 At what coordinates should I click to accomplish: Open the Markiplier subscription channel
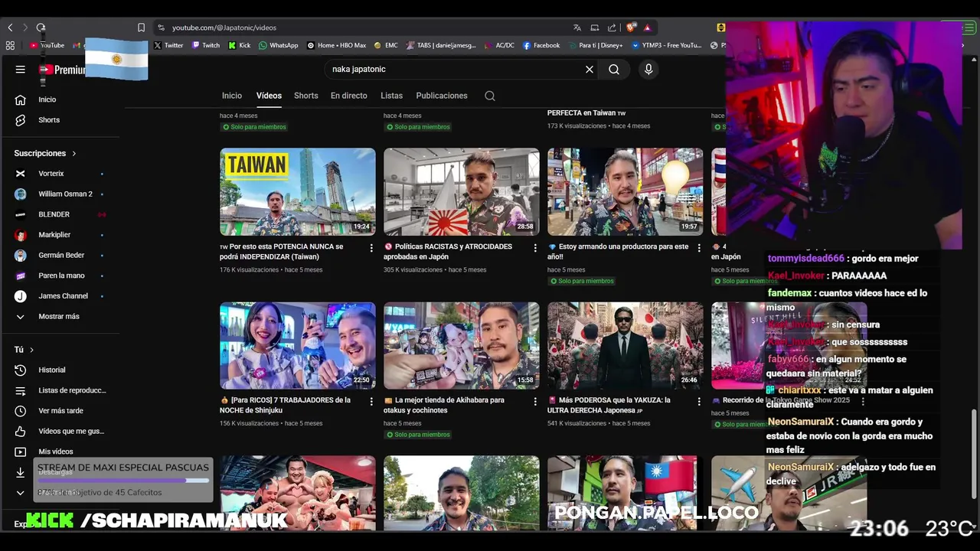coord(60,235)
